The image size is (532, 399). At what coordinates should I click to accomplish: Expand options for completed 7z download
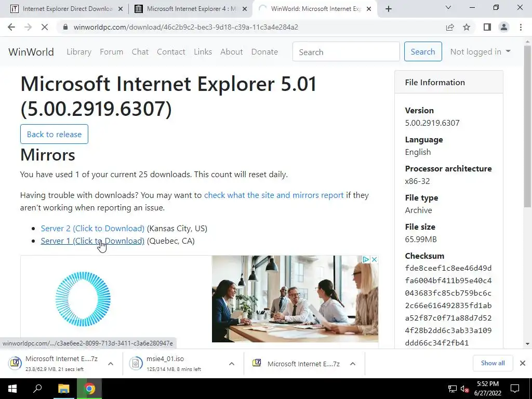(353, 364)
